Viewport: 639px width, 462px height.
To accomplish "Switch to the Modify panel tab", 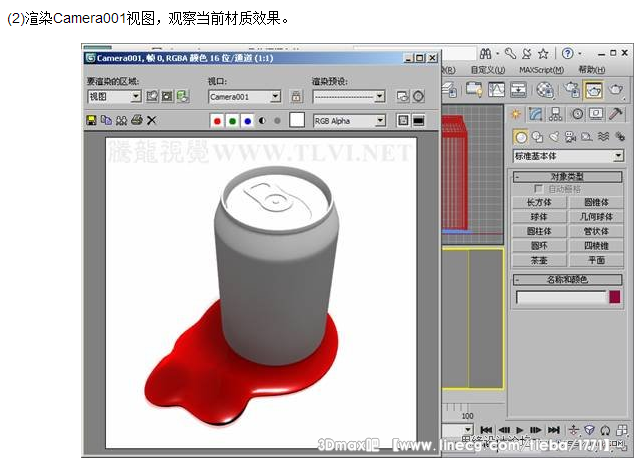I will point(535,114).
